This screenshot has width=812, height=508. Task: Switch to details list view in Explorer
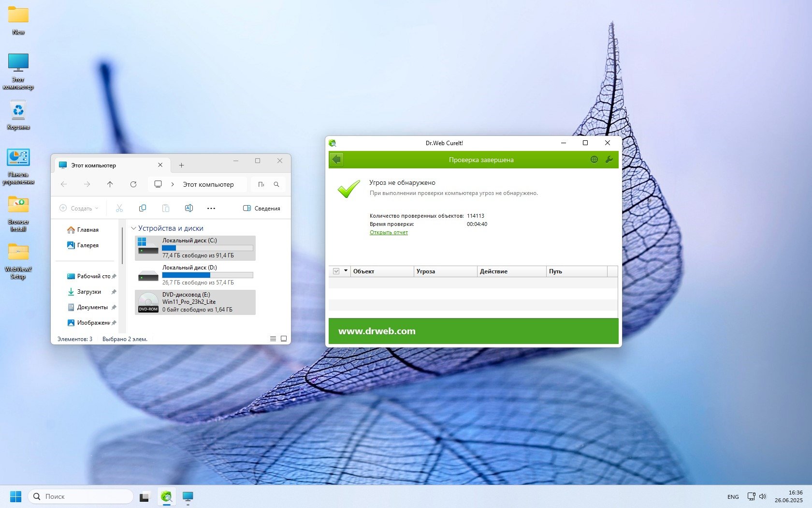[273, 339]
